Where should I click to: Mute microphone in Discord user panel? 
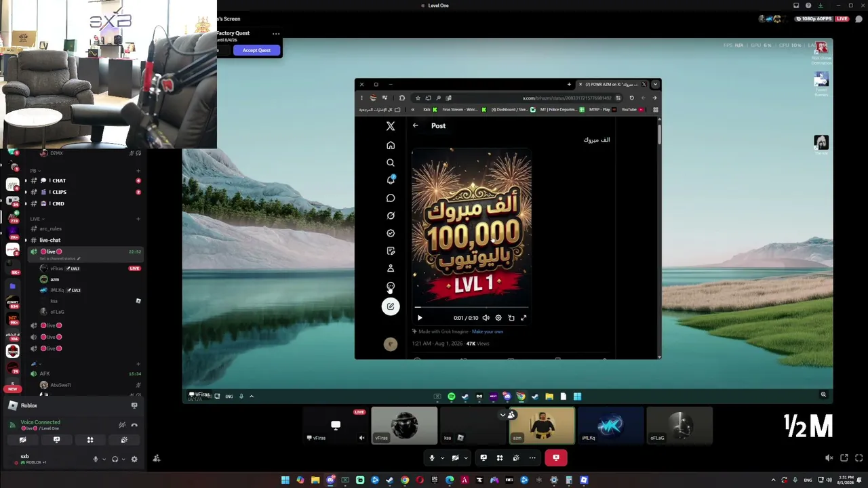(x=96, y=460)
